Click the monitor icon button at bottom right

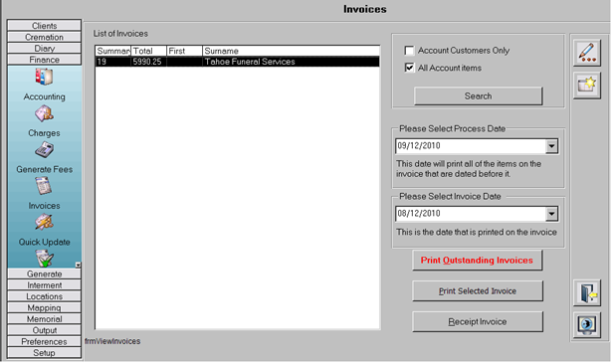[587, 325]
